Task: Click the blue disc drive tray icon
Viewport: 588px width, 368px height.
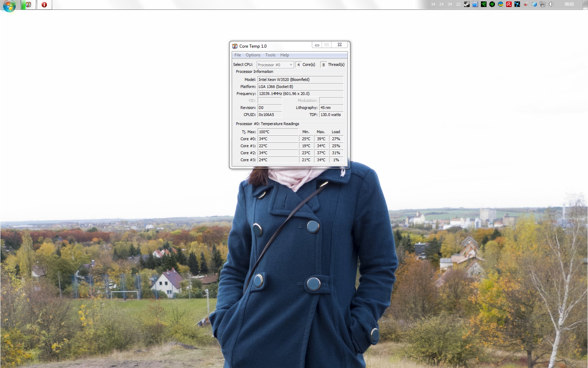Action: [534, 4]
